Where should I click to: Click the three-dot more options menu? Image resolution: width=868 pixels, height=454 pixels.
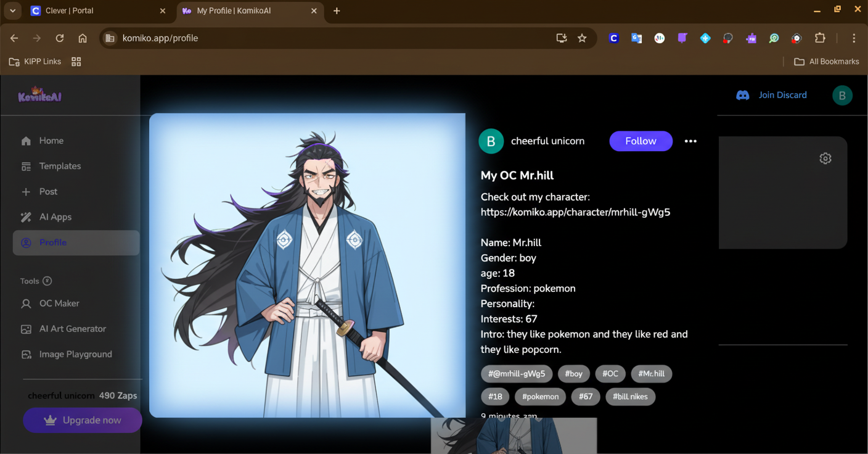(690, 141)
